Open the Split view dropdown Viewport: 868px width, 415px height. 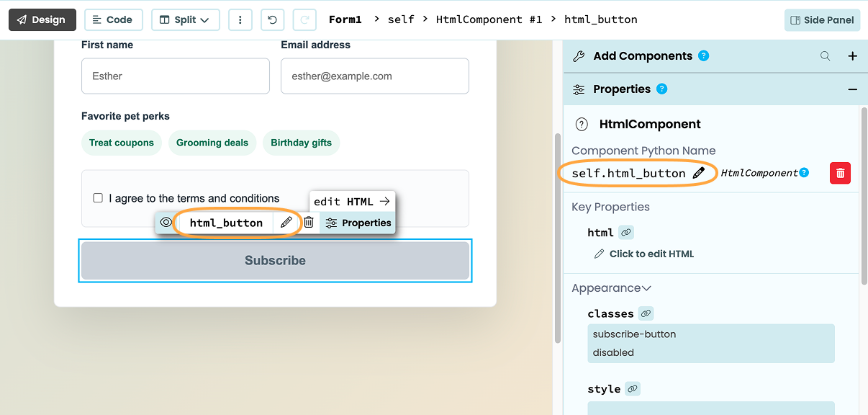185,19
